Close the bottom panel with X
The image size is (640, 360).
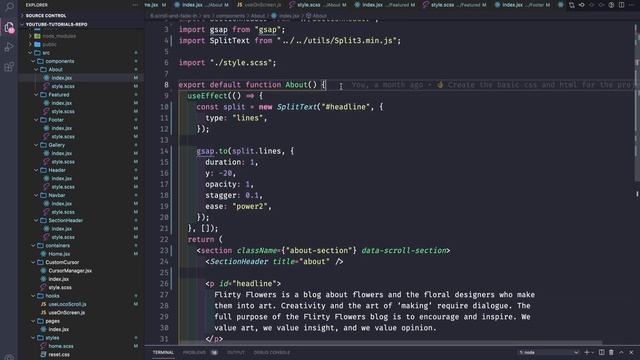(631, 352)
